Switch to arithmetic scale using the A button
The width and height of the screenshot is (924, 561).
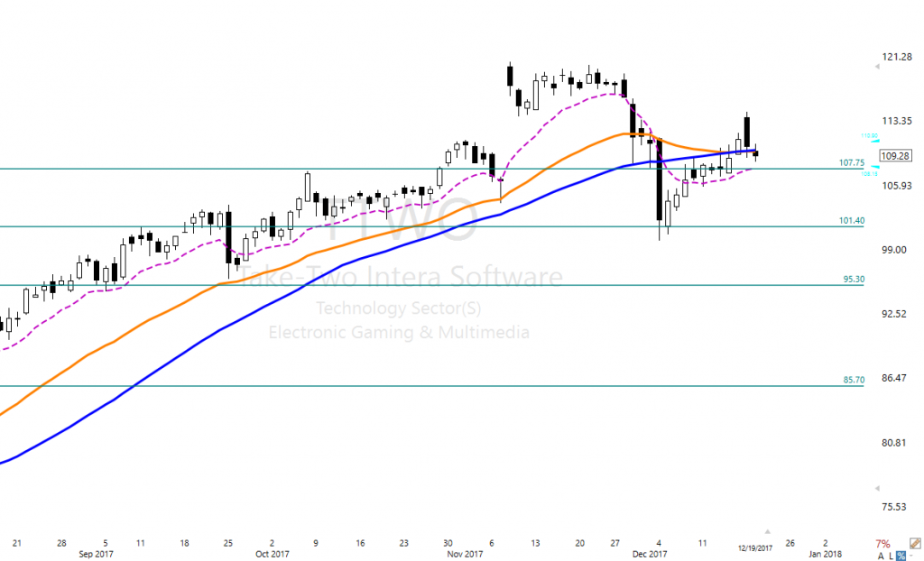tap(881, 556)
